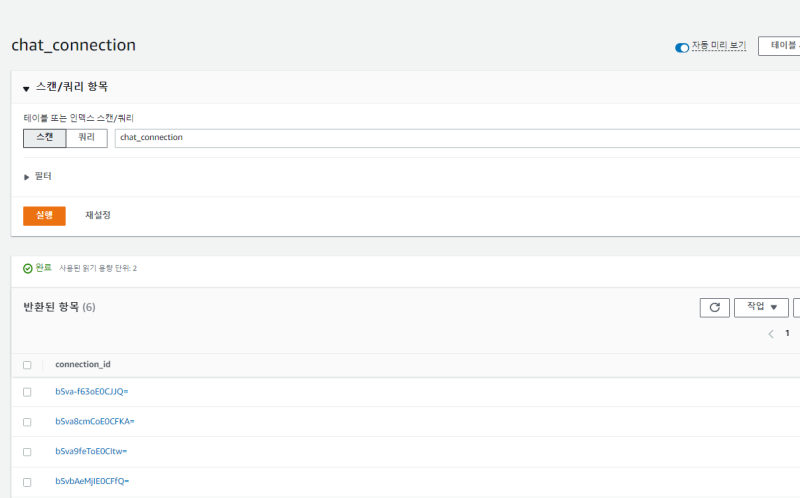Open the 작업 dropdown menu
The image size is (800, 498).
click(x=760, y=308)
